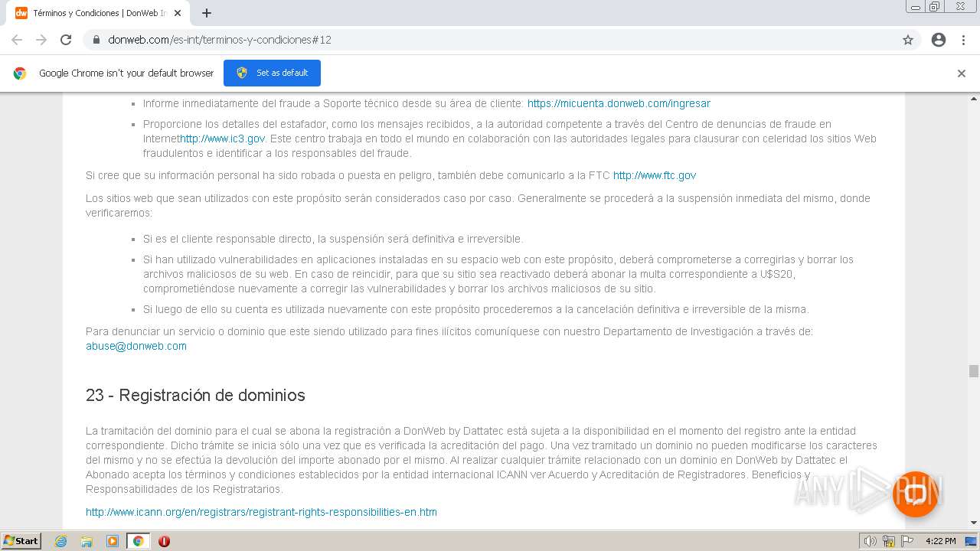Click the browser forward arrow

tap(41, 40)
